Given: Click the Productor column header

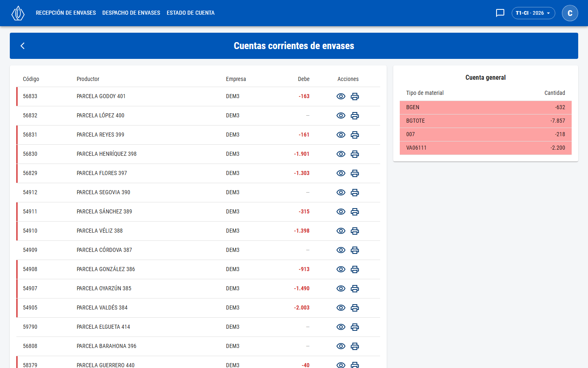Looking at the screenshot, I should (x=88, y=79).
